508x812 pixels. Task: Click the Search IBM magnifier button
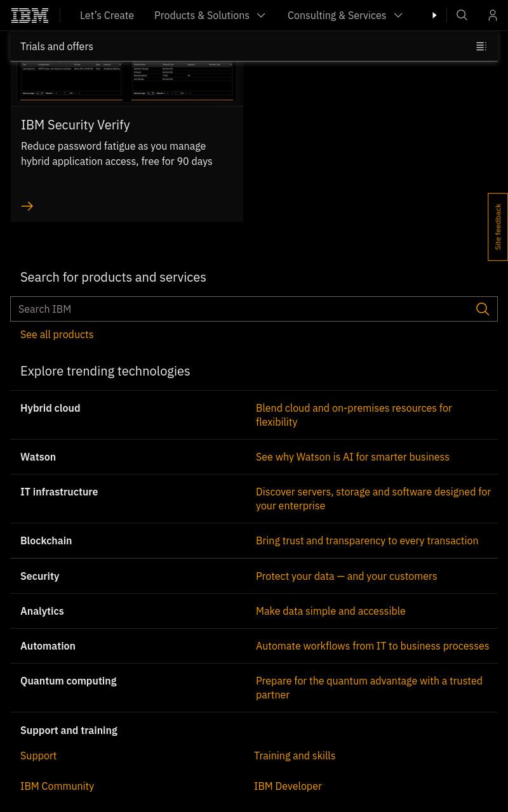483,309
